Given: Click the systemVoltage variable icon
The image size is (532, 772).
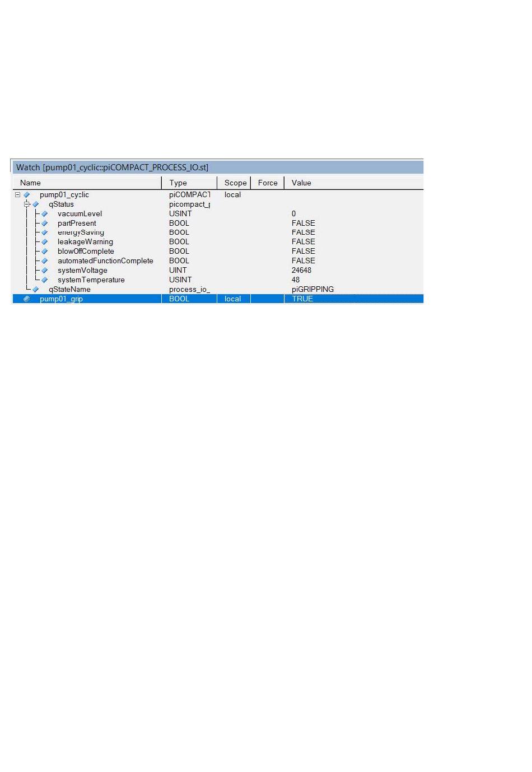Looking at the screenshot, I should pyautogui.click(x=44, y=271).
